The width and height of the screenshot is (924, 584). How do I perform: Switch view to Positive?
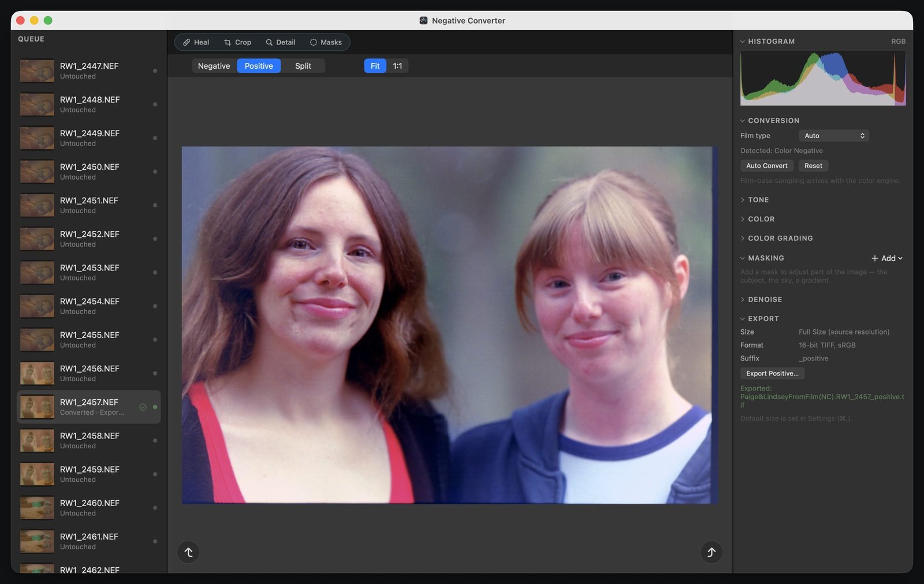pyautogui.click(x=259, y=66)
